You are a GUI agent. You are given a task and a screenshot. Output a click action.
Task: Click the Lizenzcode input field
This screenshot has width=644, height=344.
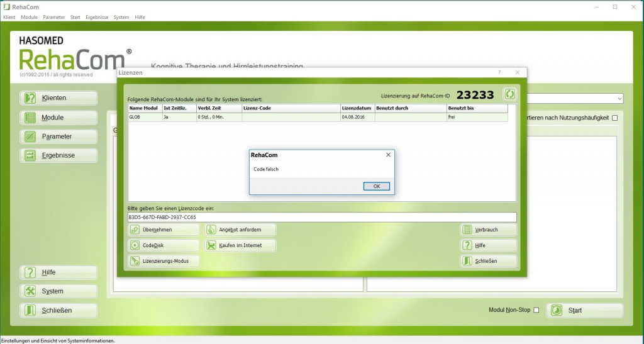(322, 217)
